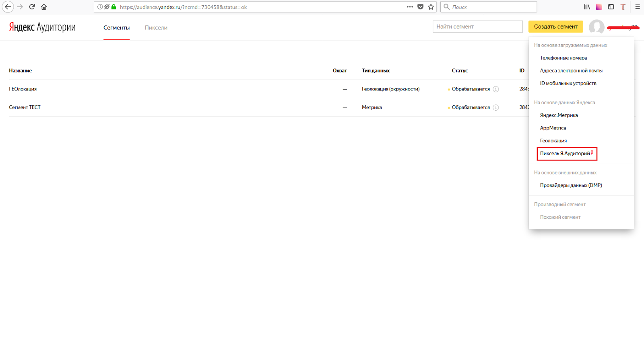Choose Провайдеры данных (DMP) option

571,185
